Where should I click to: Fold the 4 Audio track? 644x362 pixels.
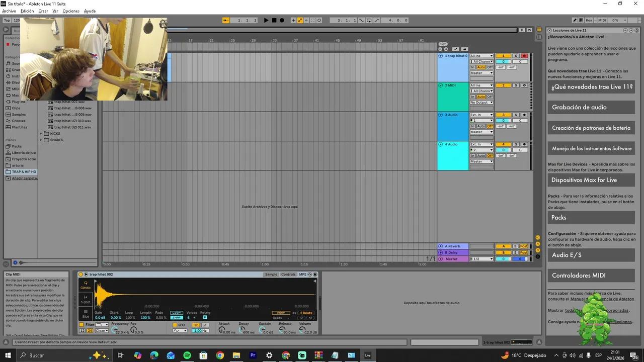click(x=441, y=144)
